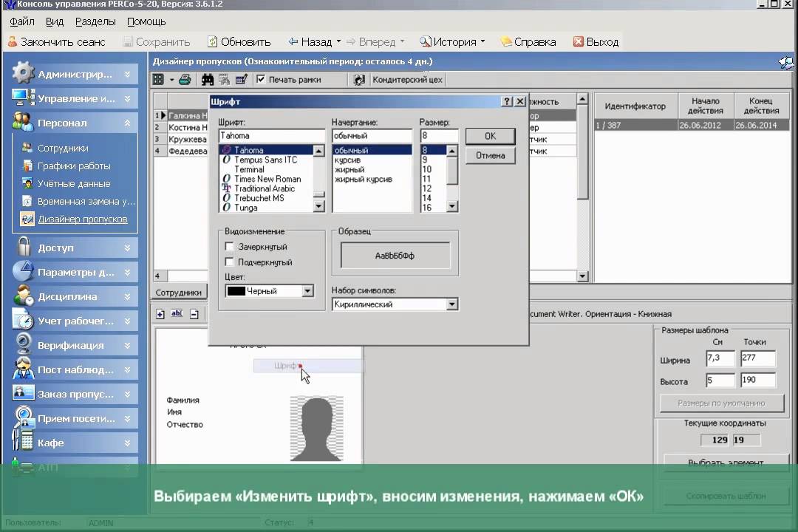This screenshot has height=532, width=798.
Task: Click the Параметры доступа icon
Action: click(23, 271)
